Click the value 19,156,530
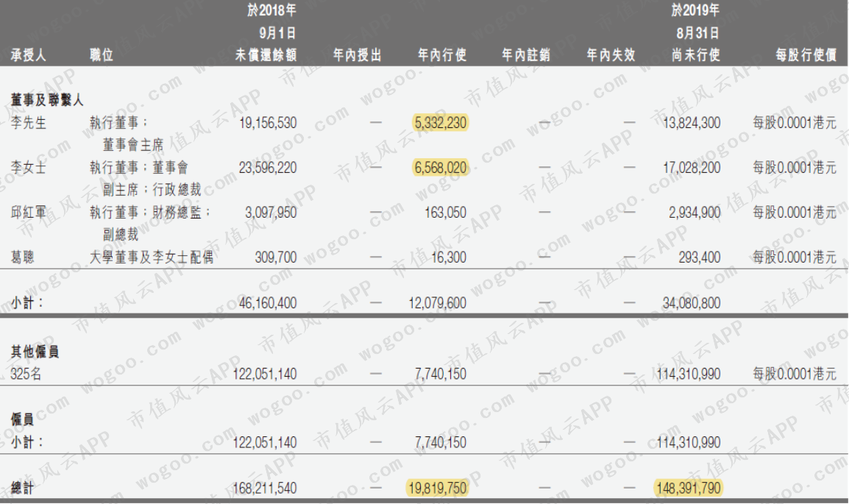Viewport: 849px width, 504px height. [x=268, y=123]
